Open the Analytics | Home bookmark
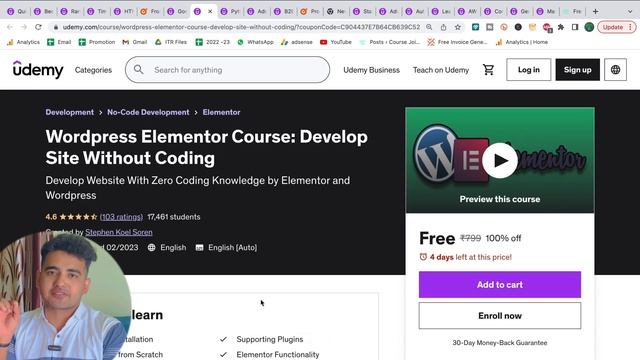Viewport: 640px width, 360px height. tap(522, 42)
